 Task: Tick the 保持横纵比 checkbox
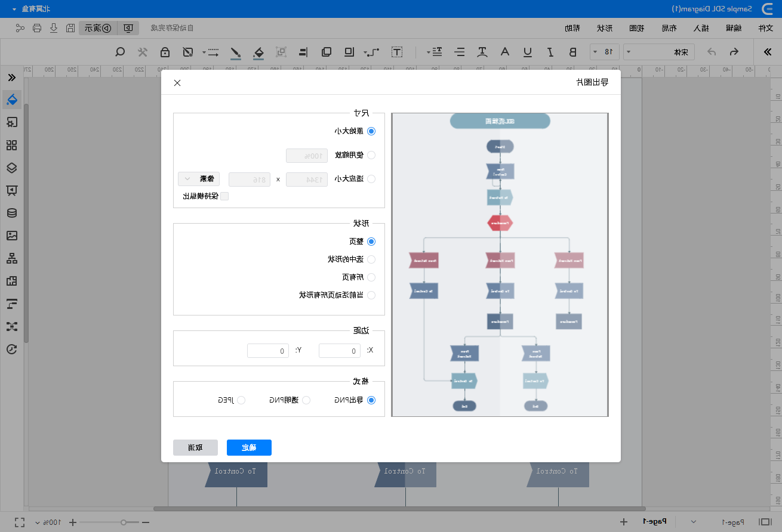pos(225,196)
